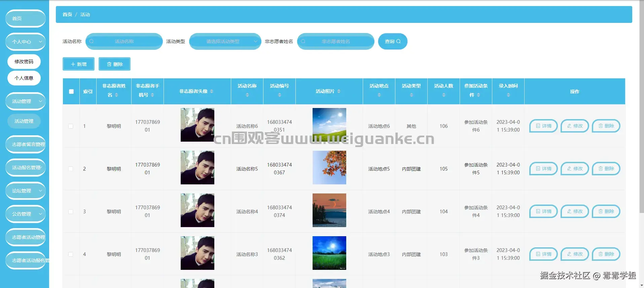Collapse the 个人中心 sidebar menu

pos(26,42)
